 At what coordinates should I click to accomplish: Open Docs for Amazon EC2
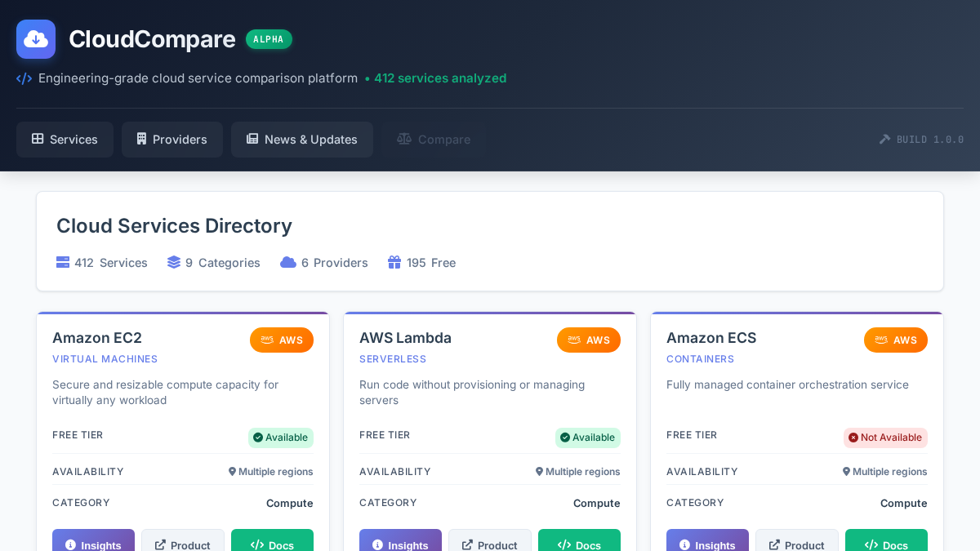tap(272, 540)
